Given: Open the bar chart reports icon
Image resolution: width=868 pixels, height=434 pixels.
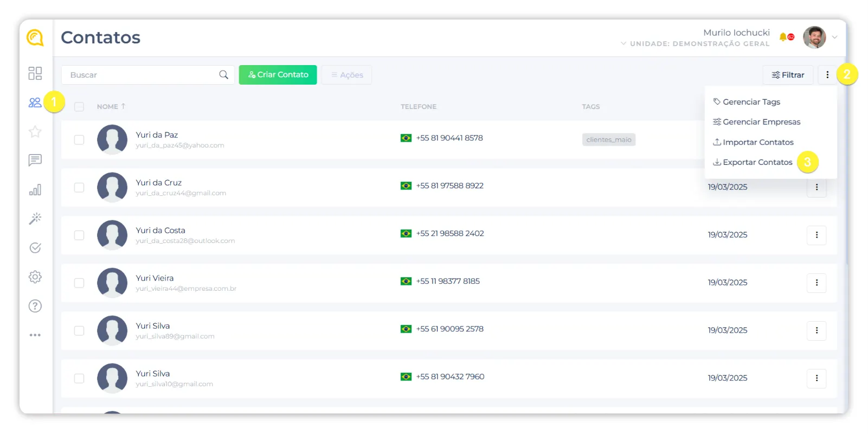Looking at the screenshot, I should [35, 190].
